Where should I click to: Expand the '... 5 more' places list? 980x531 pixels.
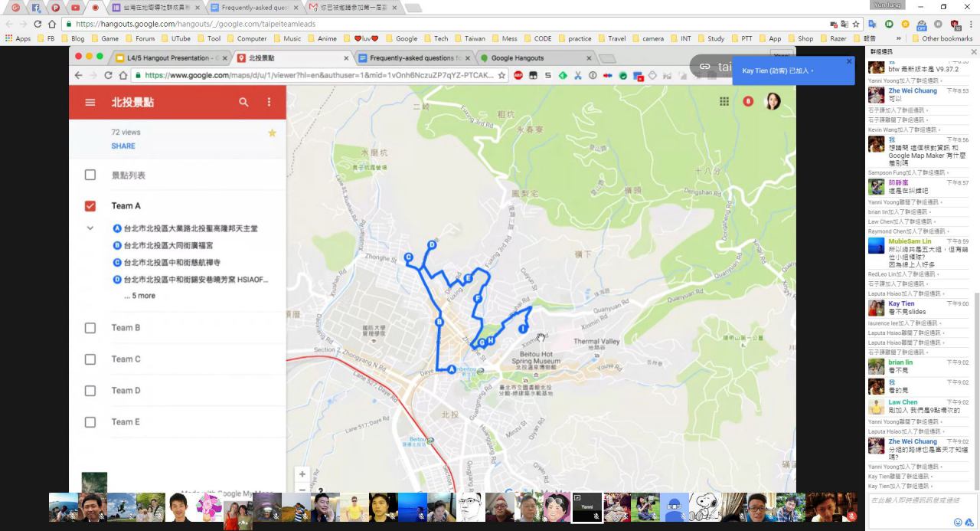pyautogui.click(x=140, y=296)
